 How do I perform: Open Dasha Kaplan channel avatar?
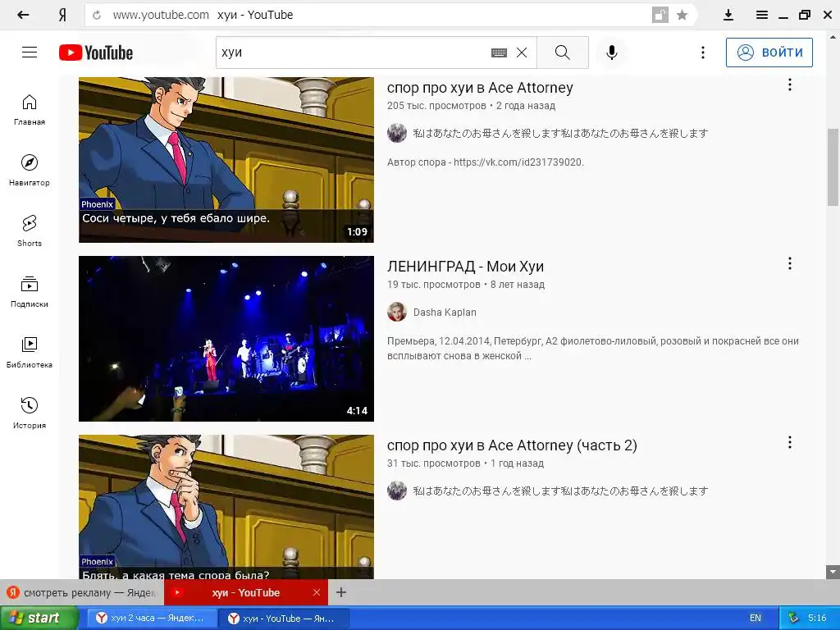(397, 312)
